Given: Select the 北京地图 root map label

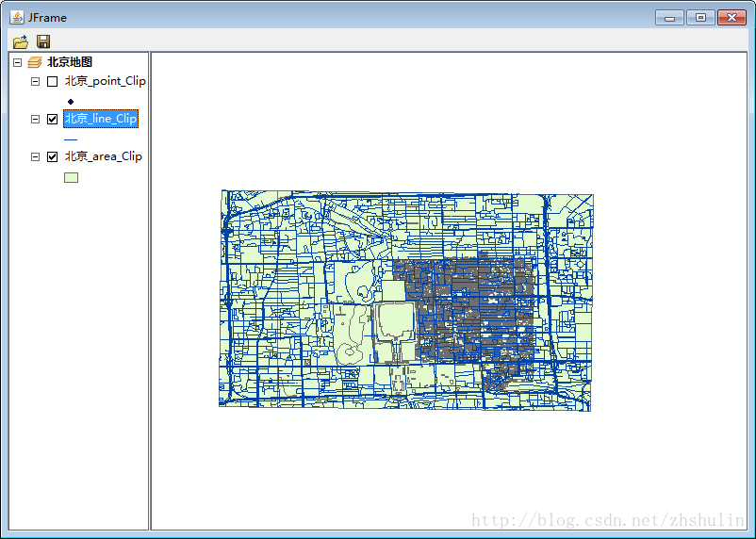Looking at the screenshot, I should tap(70, 62).
